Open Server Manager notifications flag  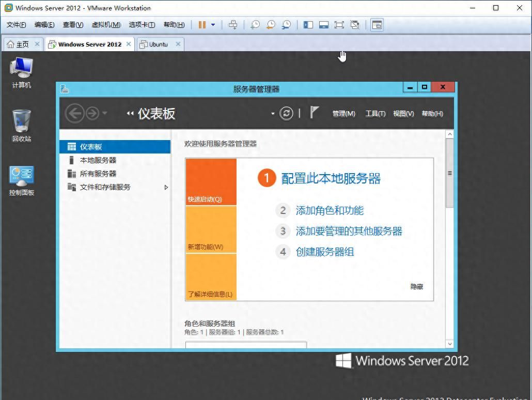314,112
